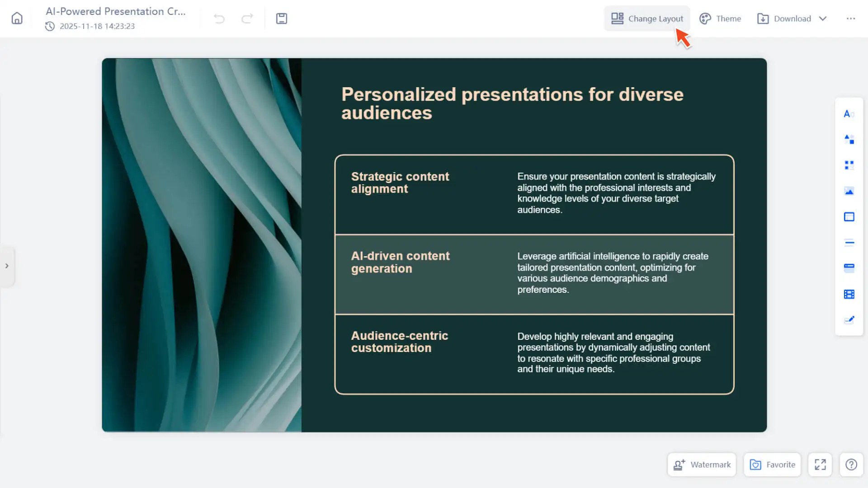Click the paragraph starting Ensure your presentation content
Viewport: 868px width, 488px height.
tap(616, 193)
